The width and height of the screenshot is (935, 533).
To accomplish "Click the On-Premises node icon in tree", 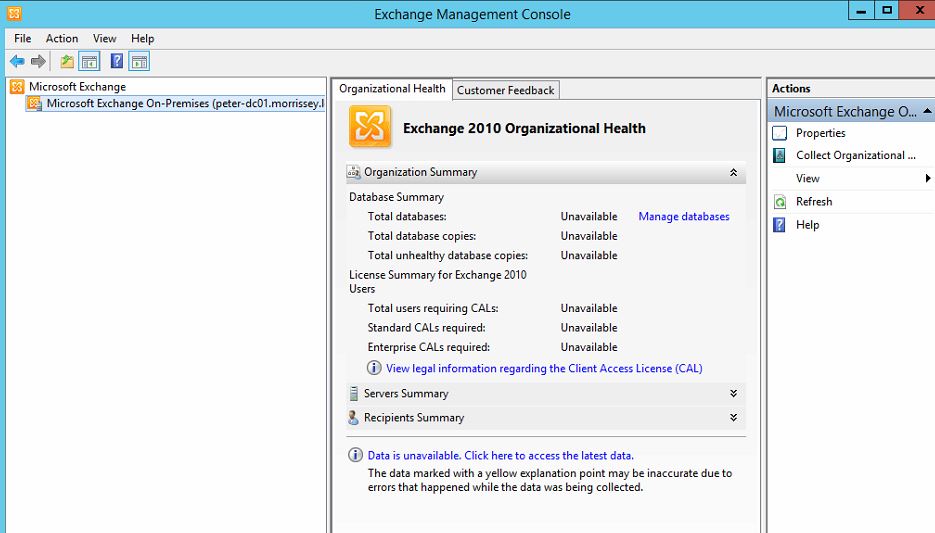I will point(35,104).
